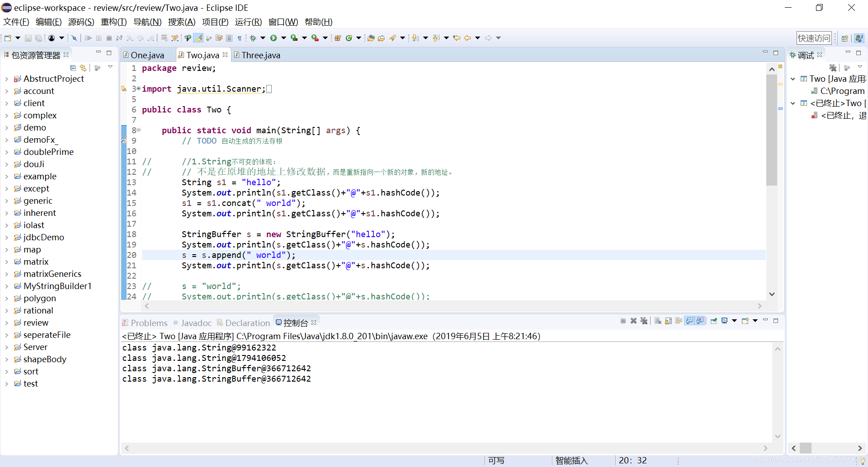Toggle Mark Occurrences highlighter
The width and height of the screenshot is (868, 467).
(x=198, y=38)
